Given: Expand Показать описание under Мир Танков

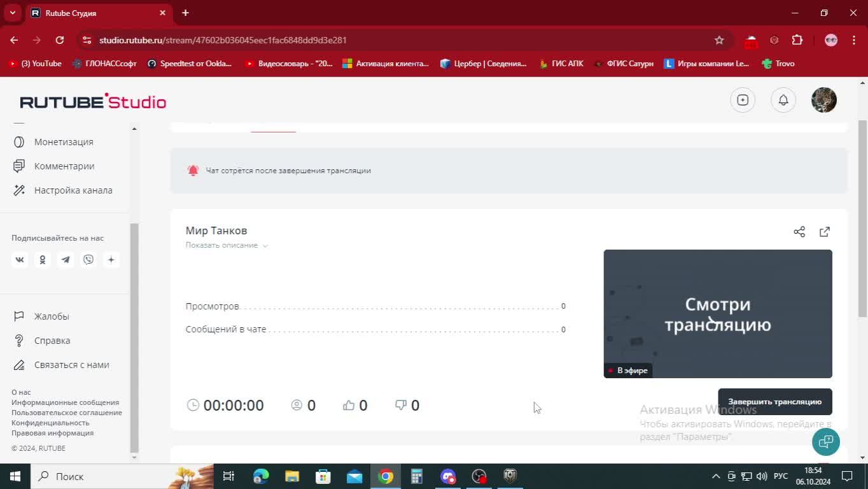Looking at the screenshot, I should pos(227,245).
